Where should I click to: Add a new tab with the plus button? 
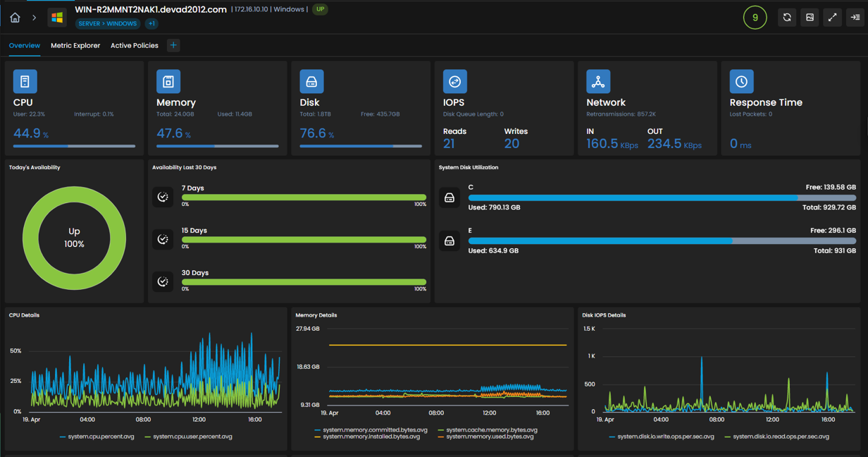[x=173, y=45]
